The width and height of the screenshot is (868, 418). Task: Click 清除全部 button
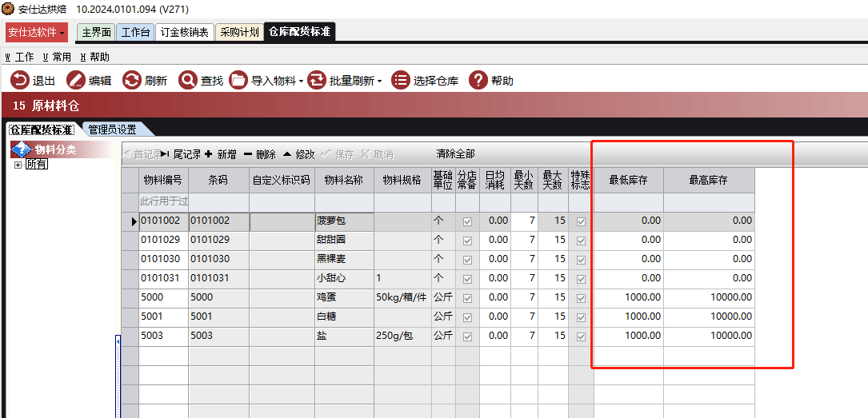coord(455,153)
